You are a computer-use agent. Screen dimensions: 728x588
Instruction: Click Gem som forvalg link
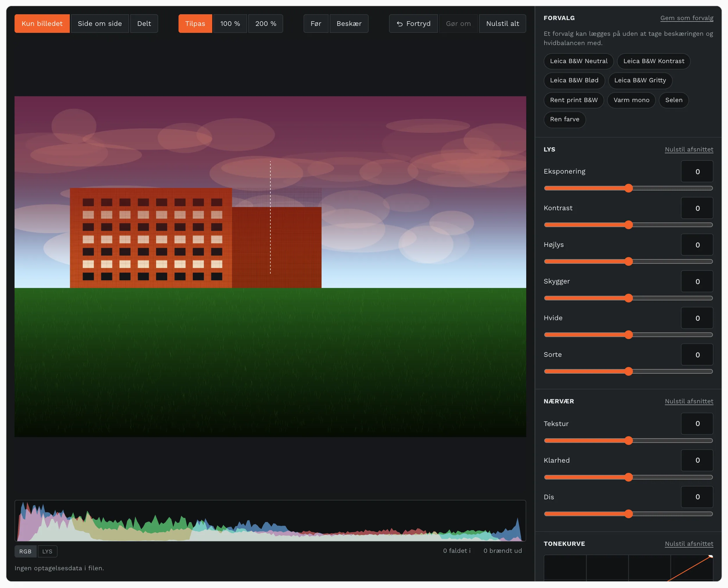(687, 18)
